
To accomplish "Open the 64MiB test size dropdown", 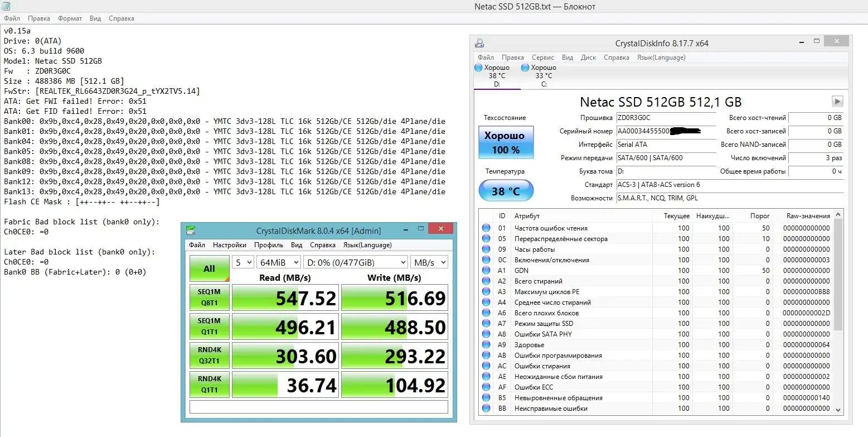I will point(278,262).
